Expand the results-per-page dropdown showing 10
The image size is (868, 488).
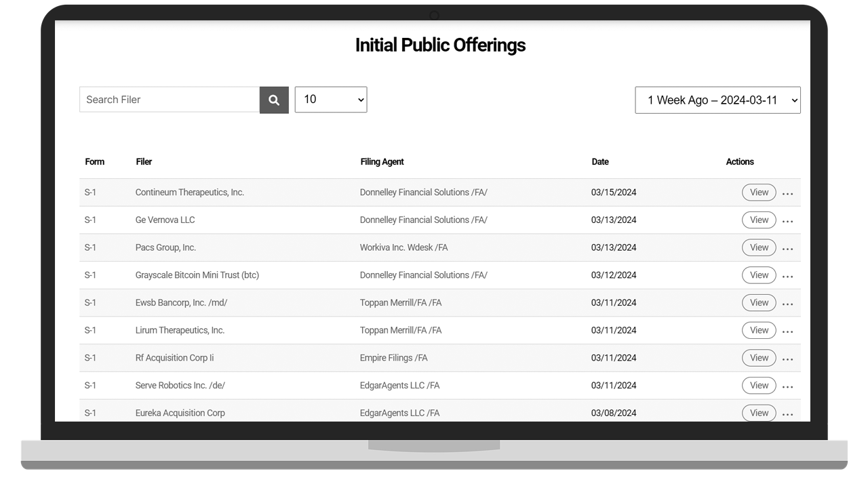point(331,100)
